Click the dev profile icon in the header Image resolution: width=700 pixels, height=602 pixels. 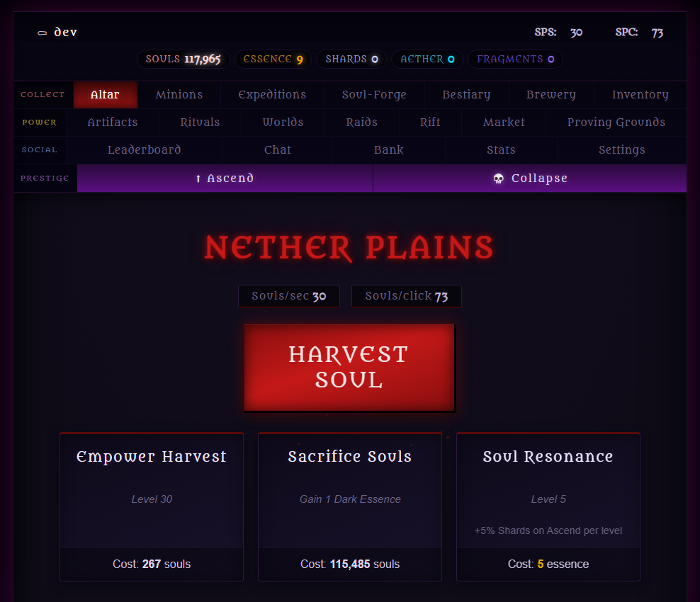[x=43, y=32]
